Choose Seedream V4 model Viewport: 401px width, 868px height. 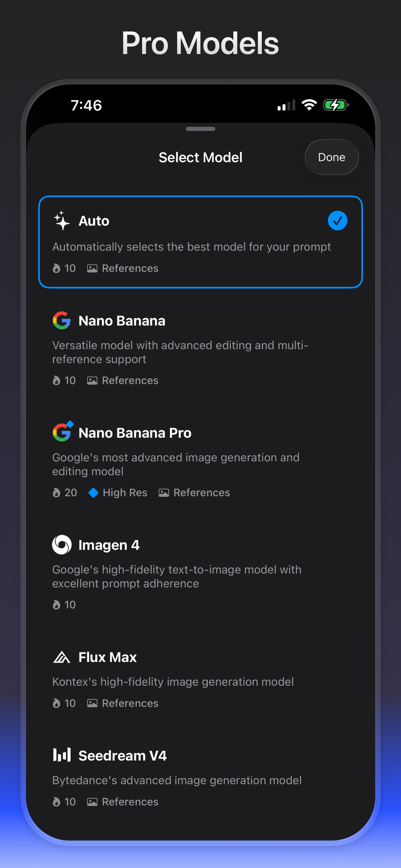[x=122, y=756]
